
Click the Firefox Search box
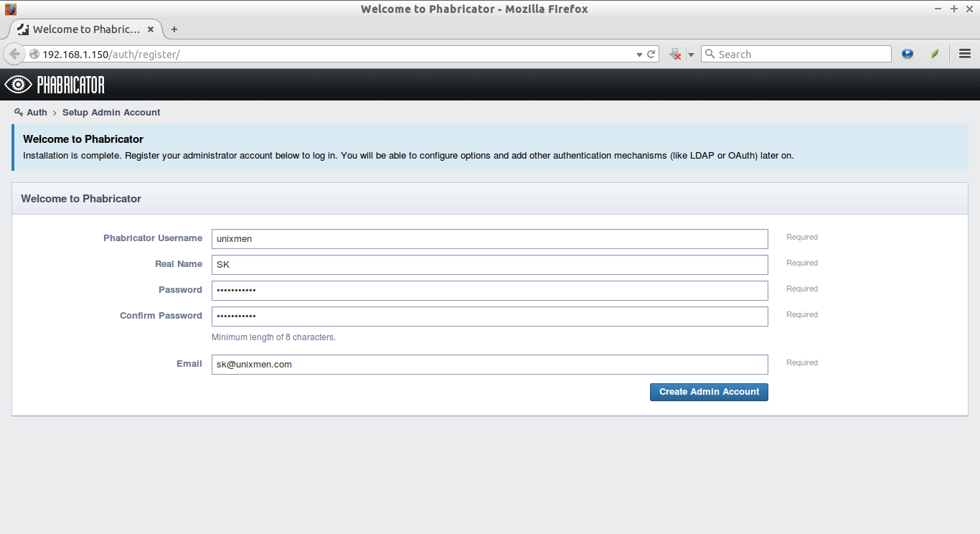pos(796,55)
